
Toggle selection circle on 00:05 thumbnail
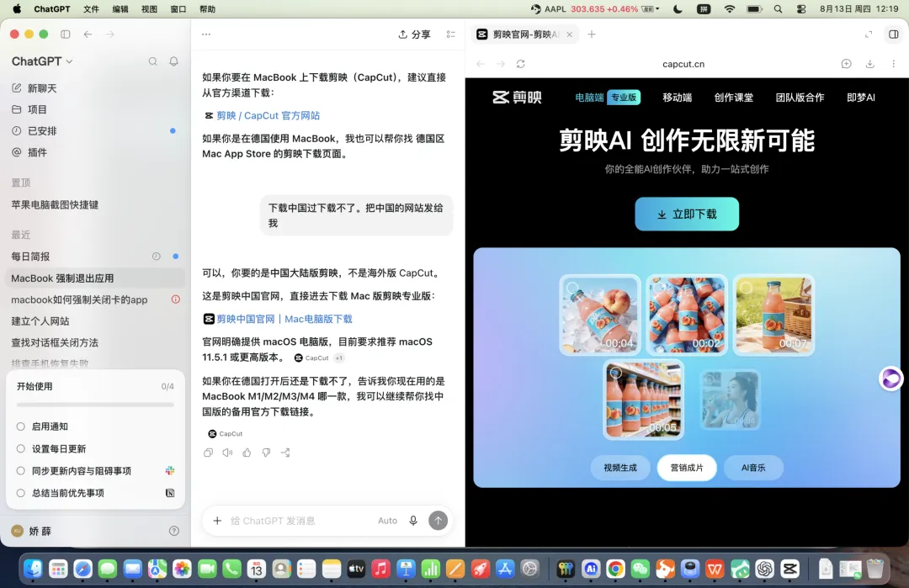615,373
